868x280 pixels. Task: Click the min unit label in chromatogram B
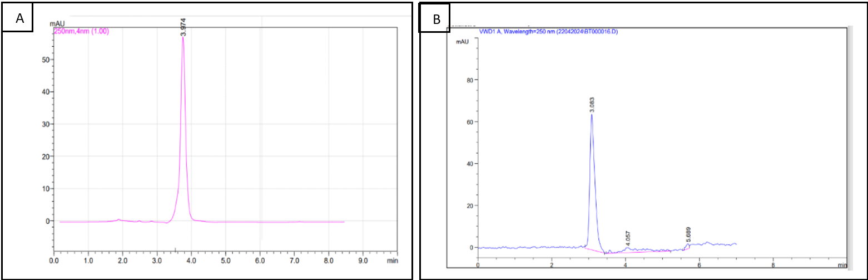[842, 266]
